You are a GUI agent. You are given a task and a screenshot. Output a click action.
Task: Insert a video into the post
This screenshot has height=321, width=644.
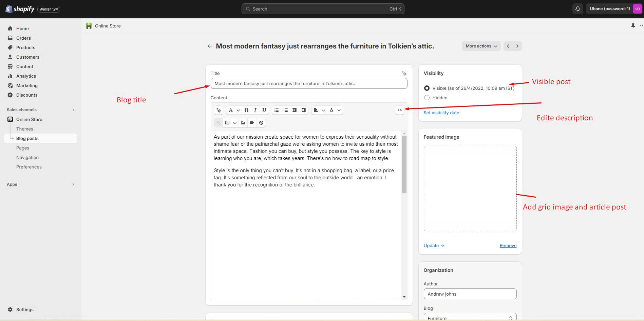click(x=252, y=123)
